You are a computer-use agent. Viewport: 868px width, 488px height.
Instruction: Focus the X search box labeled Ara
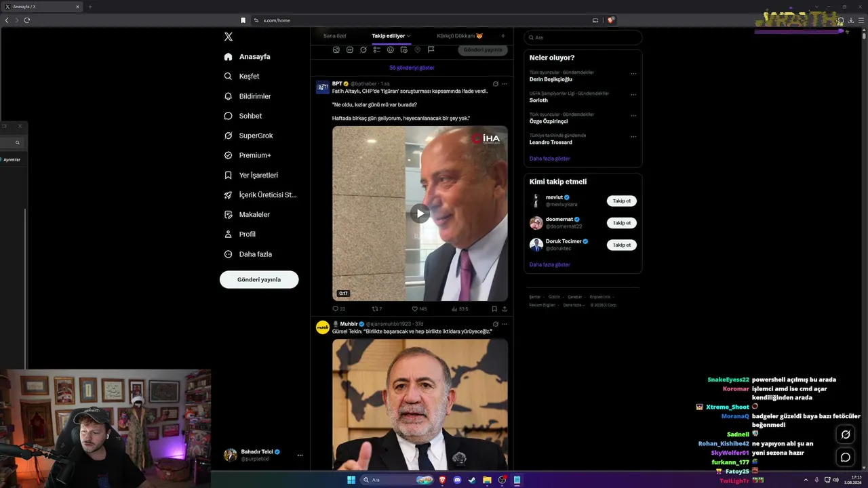[x=583, y=38]
